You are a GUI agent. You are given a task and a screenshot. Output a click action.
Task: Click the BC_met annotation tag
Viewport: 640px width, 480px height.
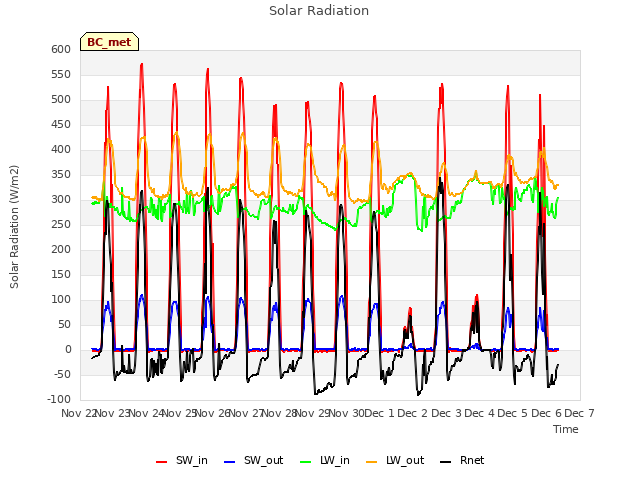[109, 42]
